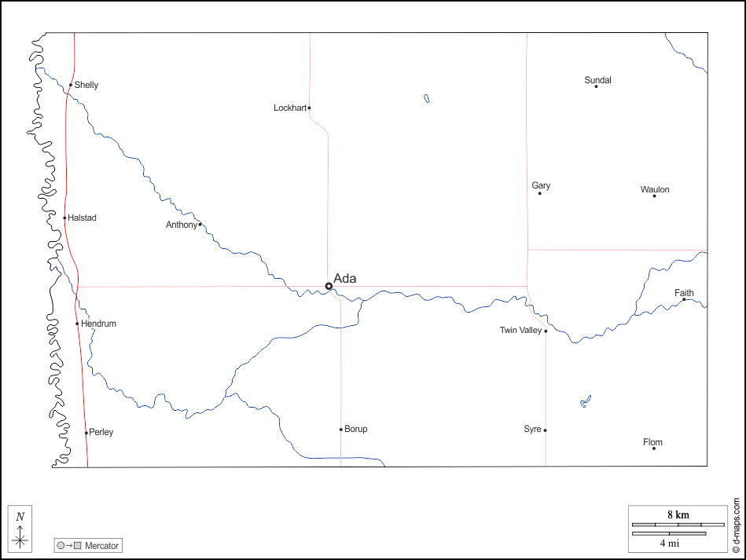Select the Borup town label
The width and height of the screenshot is (746, 560).
(x=356, y=429)
